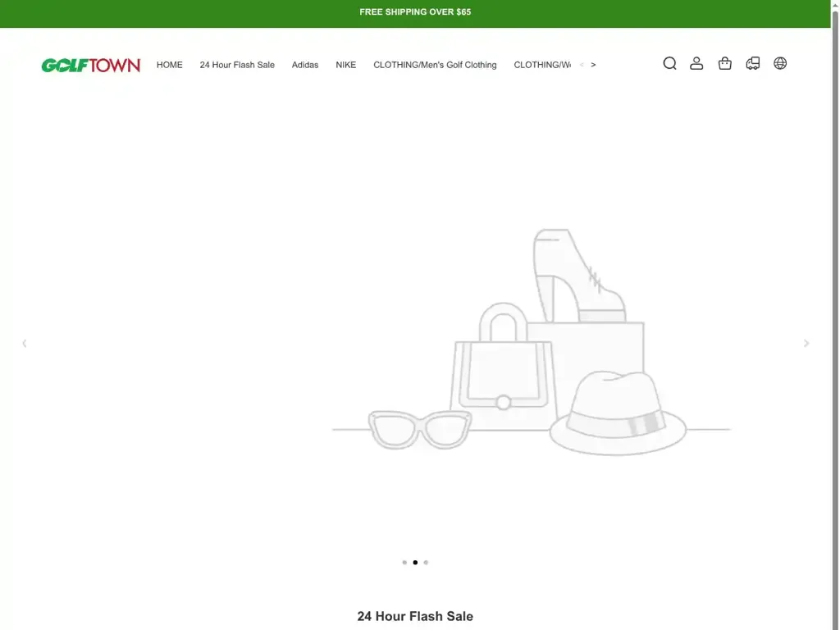Image resolution: width=840 pixels, height=630 pixels.
Task: View the shopping bag cart icon
Action: pyautogui.click(x=724, y=63)
